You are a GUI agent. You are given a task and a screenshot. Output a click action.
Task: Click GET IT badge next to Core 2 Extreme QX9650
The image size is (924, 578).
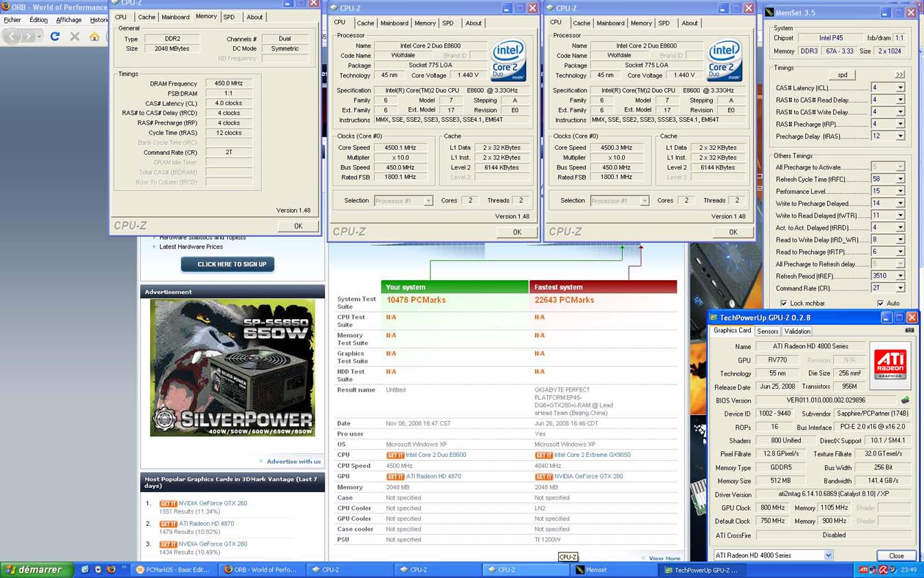[544, 456]
